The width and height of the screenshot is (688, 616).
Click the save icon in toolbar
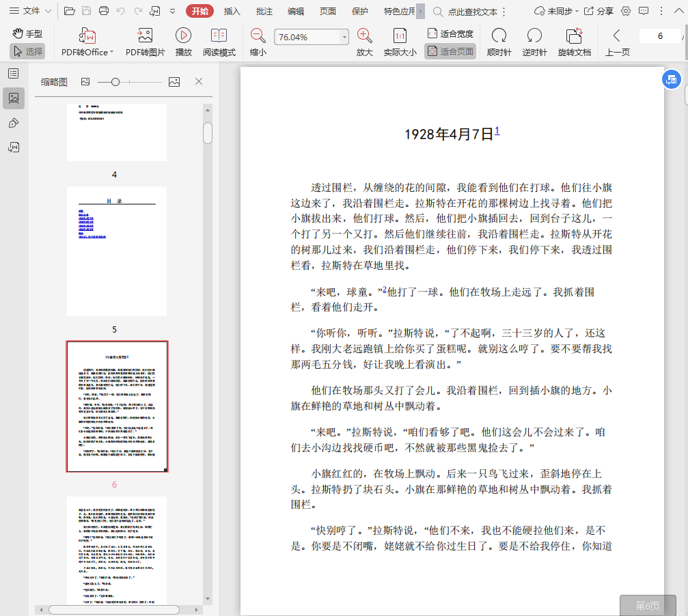coord(87,11)
